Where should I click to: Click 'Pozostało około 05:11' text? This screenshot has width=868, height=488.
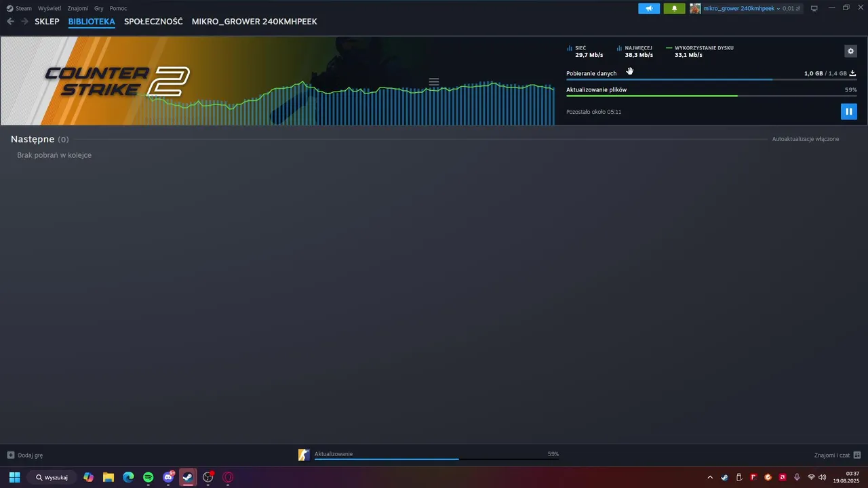593,112
